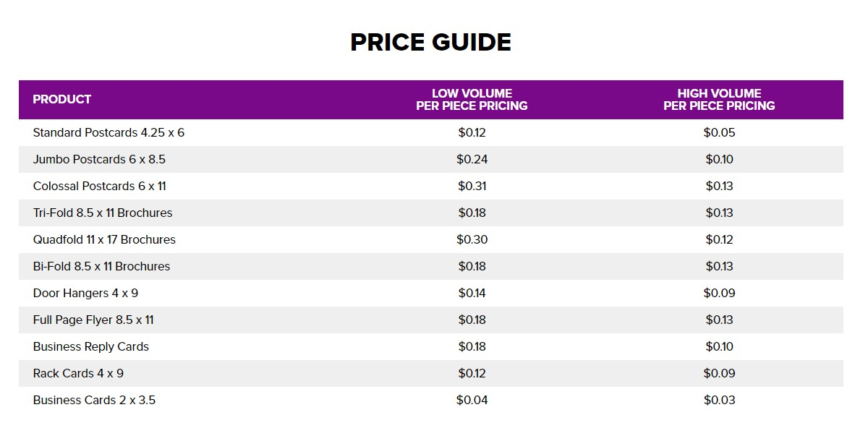Image resolution: width=868 pixels, height=436 pixels.
Task: Select Quadfold 11 x 17 Brochures row
Action: pos(431,240)
